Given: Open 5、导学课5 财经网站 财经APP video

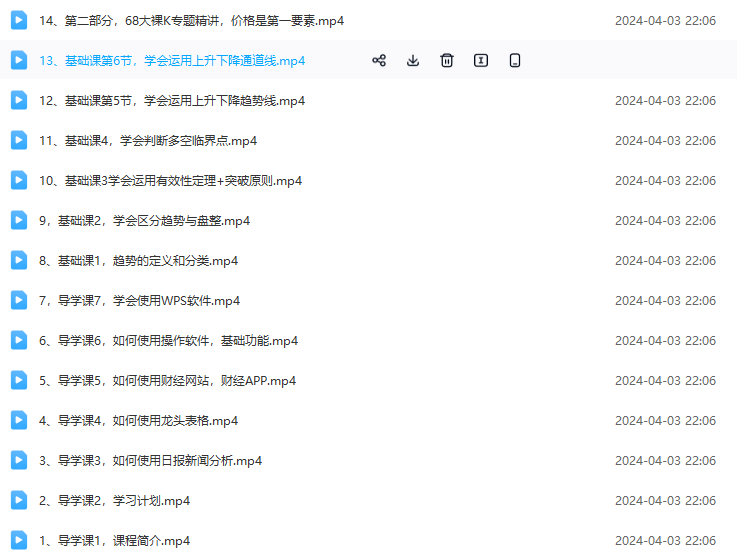Looking at the screenshot, I should (x=167, y=381).
